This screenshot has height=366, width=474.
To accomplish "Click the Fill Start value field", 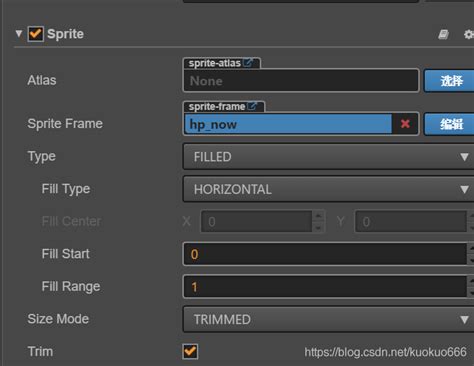I will click(325, 254).
